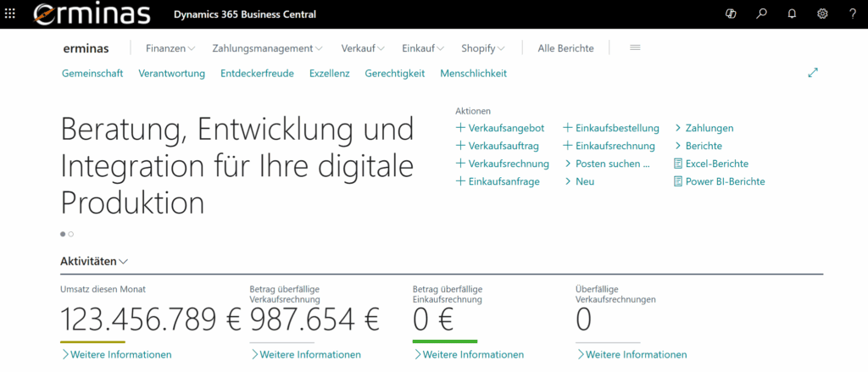868x372 pixels.
Task: Open the app launcher waffle icon
Action: pyautogui.click(x=10, y=14)
